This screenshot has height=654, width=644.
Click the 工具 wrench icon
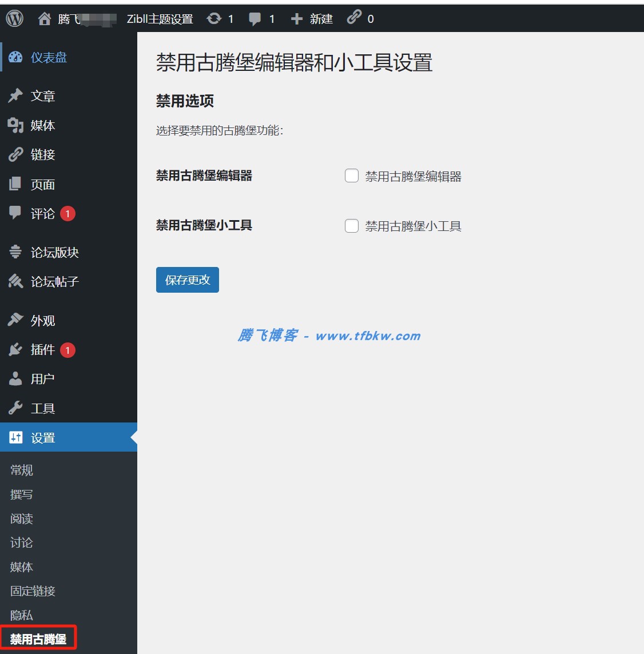point(15,408)
